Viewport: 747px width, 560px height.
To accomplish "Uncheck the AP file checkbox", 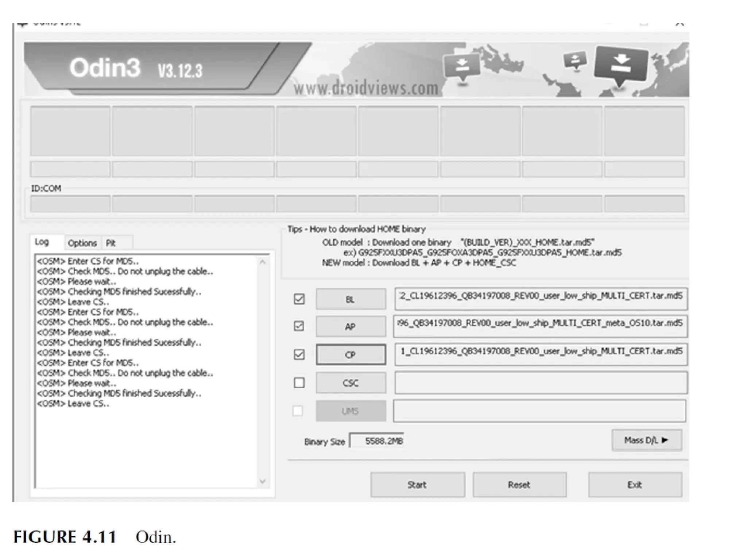I will tap(299, 326).
